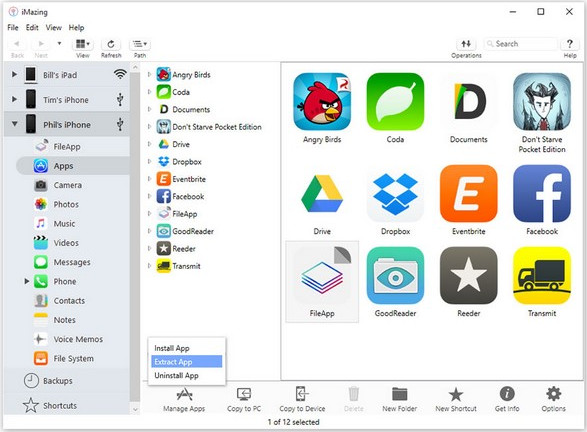Select Facebook row in tree list
Viewport: 587px width, 432px height.
[x=180, y=196]
